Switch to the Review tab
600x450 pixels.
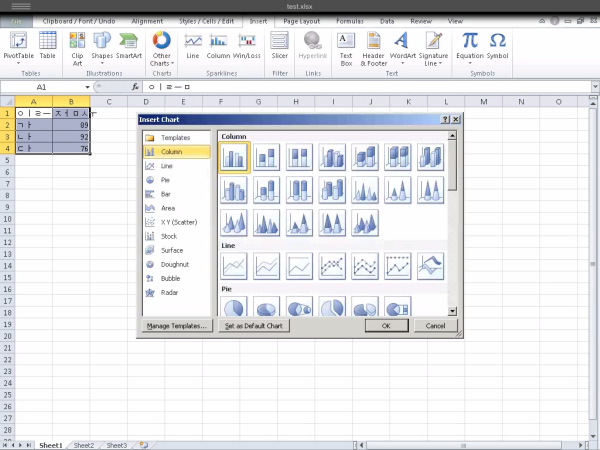[x=421, y=21]
